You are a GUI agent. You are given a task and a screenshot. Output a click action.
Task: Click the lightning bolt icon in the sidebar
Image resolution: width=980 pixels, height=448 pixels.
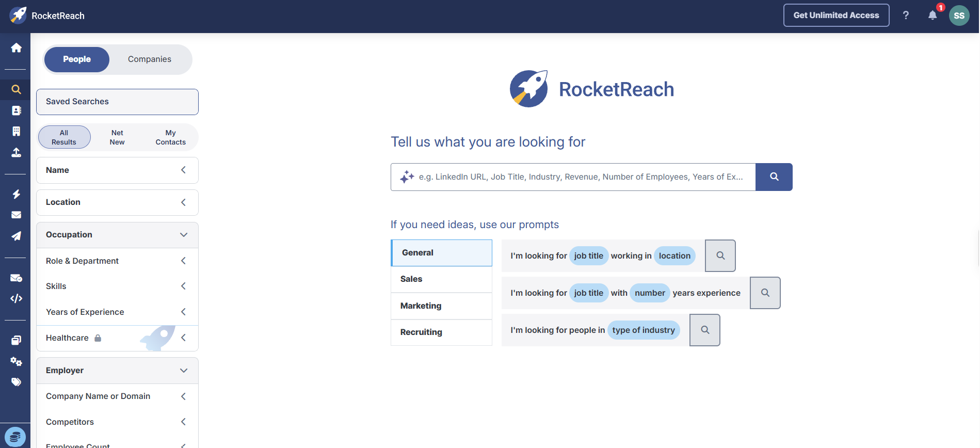point(17,194)
